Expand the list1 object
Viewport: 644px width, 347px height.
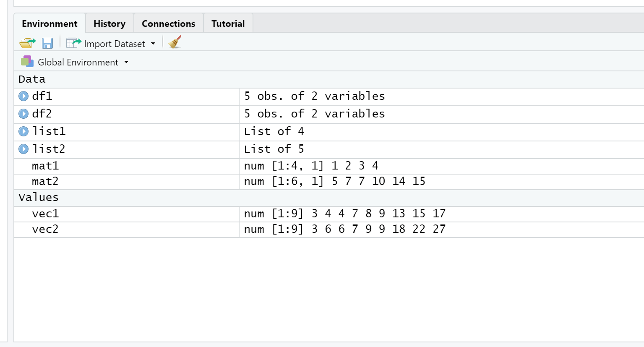[x=23, y=132]
